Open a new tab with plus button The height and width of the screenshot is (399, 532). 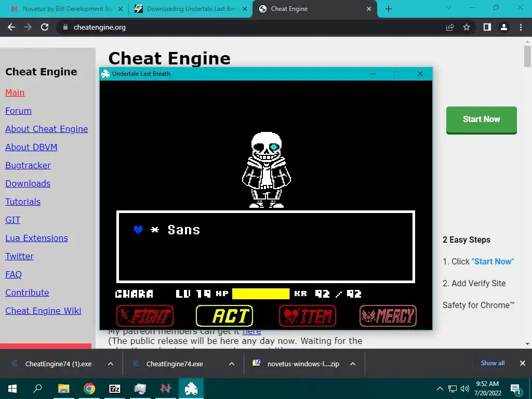(389, 9)
